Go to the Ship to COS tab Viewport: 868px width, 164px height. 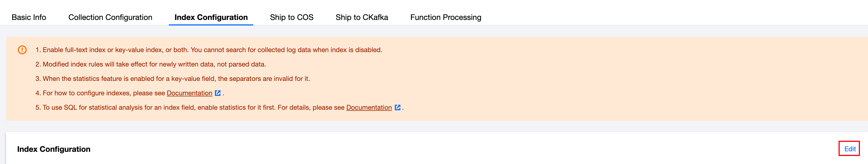(x=292, y=17)
